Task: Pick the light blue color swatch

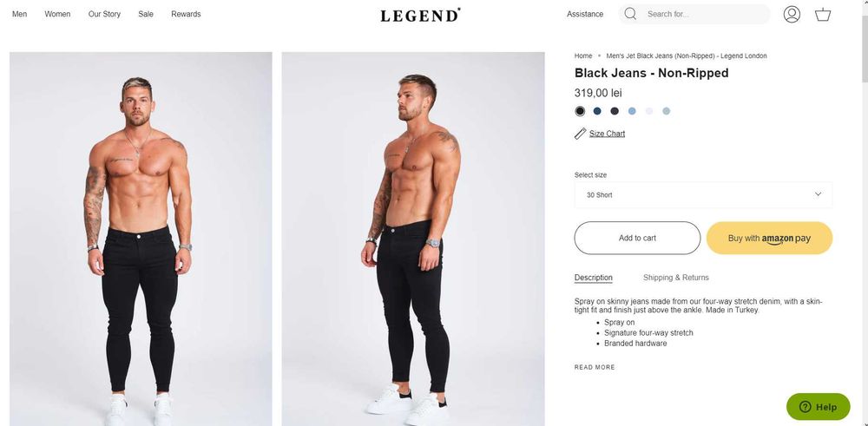Action: click(632, 111)
